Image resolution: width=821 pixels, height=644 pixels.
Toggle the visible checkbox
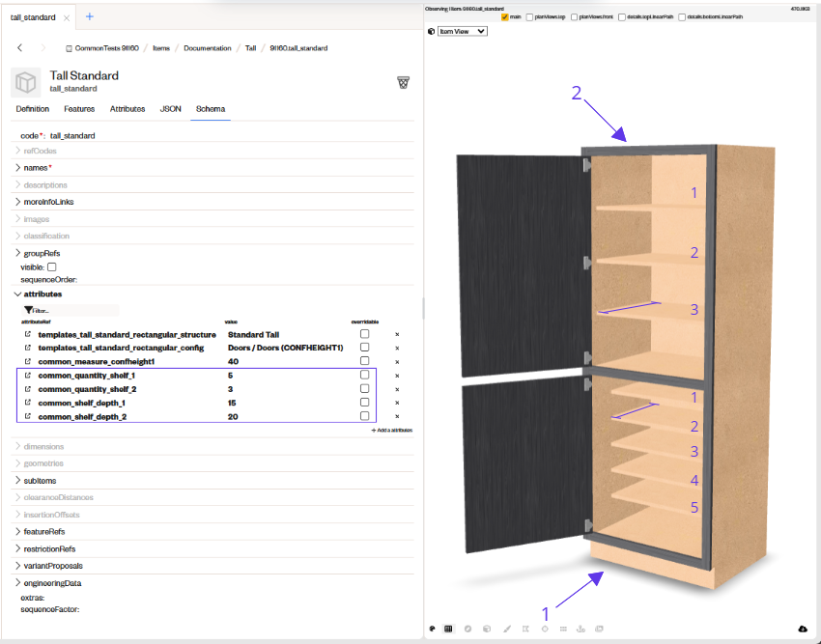(x=52, y=267)
